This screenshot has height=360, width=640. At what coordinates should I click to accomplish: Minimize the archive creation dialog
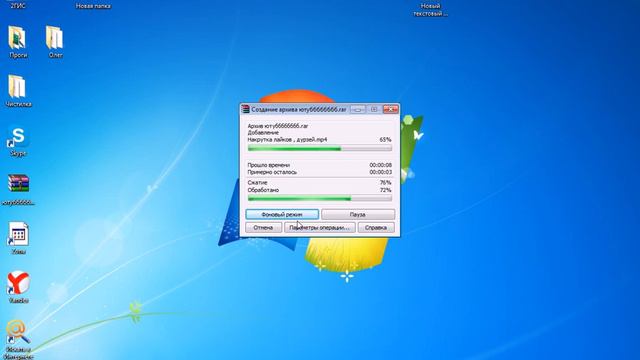coord(358,109)
